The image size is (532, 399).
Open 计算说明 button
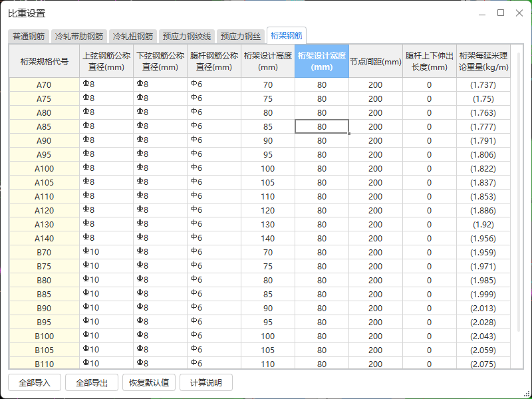[x=206, y=383]
